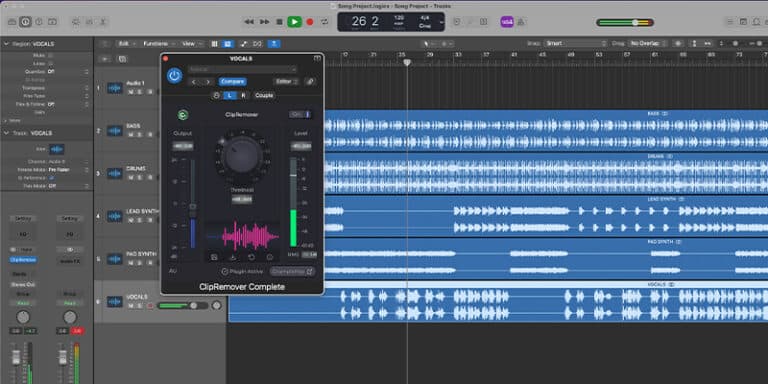Click the red Record button in transport

[310, 22]
